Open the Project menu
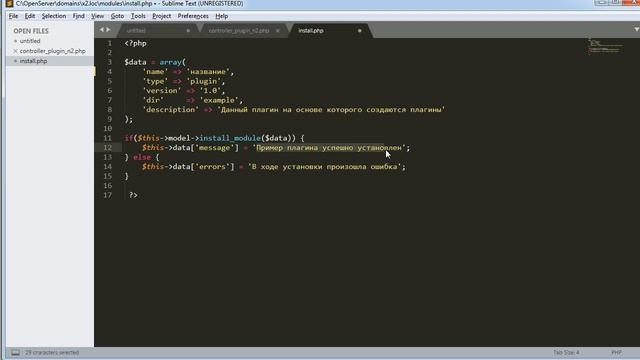Screen dimensions: 640x360 162,16
